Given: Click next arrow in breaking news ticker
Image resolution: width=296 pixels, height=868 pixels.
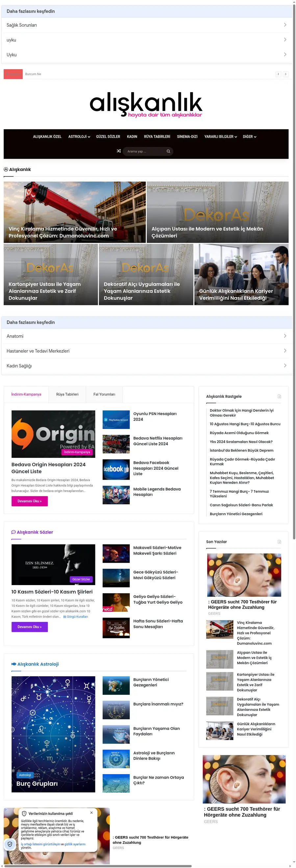Looking at the screenshot, I should coord(285,74).
